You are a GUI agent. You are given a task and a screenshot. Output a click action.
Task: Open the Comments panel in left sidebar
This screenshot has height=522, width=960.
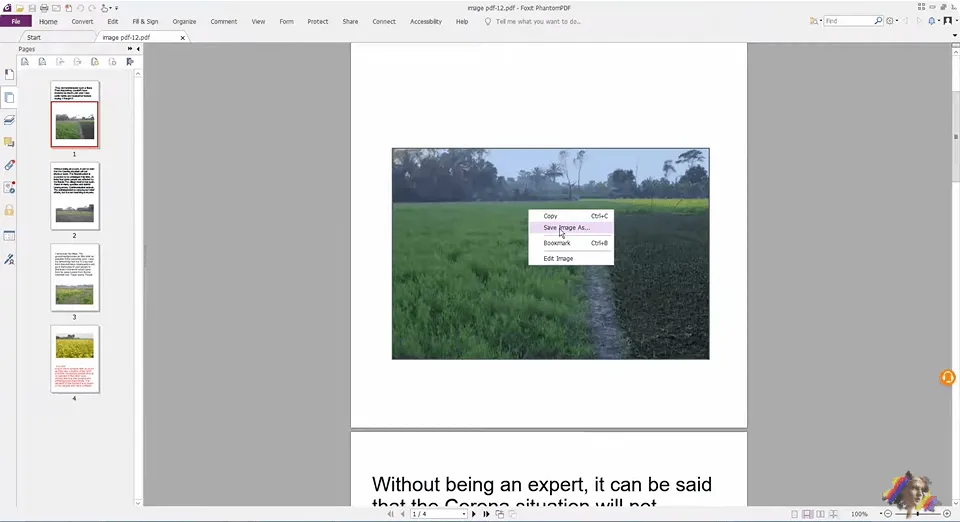pos(9,142)
